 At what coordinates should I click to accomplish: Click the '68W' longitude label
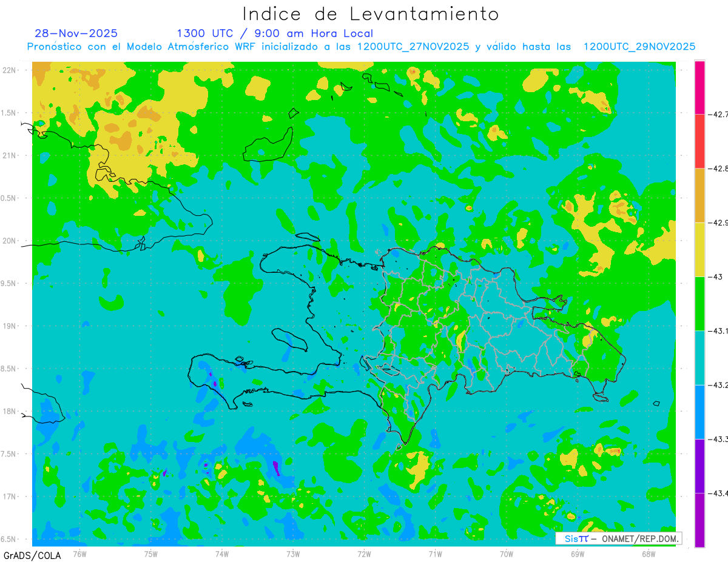[x=649, y=554]
